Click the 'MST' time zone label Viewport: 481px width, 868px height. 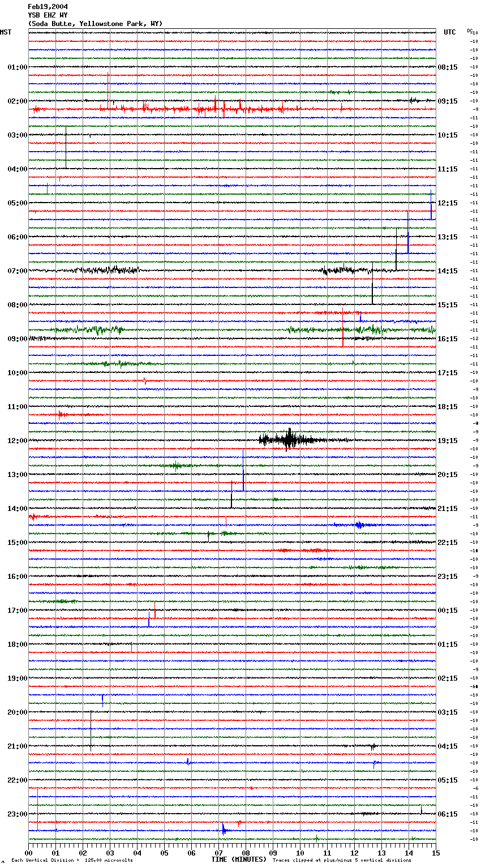[6, 32]
